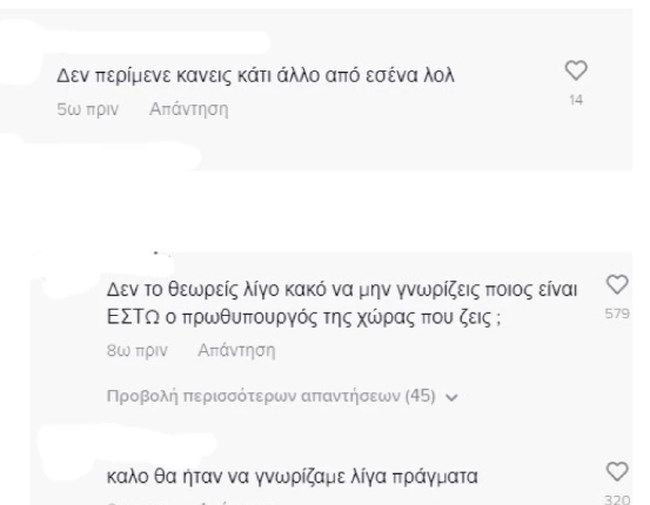
Task: Click the "8ω πριν" timestamp
Action: click(139, 351)
